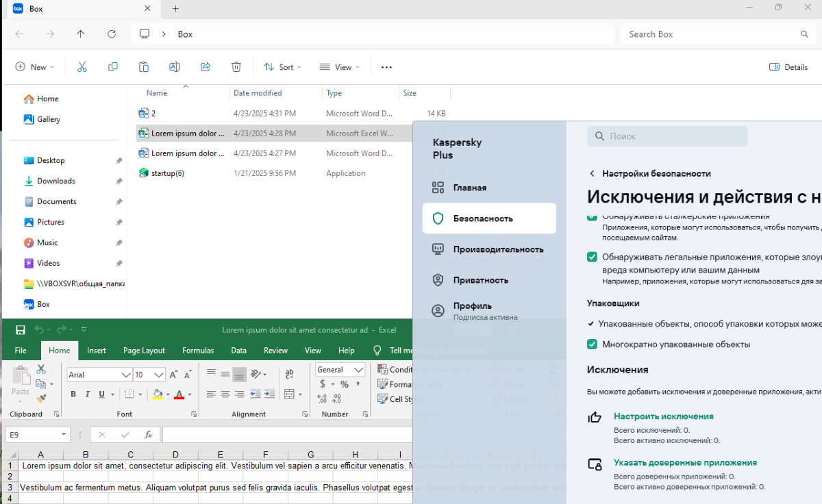Click Insert Function fx button in Excel
The width and height of the screenshot is (822, 504).
tap(148, 435)
